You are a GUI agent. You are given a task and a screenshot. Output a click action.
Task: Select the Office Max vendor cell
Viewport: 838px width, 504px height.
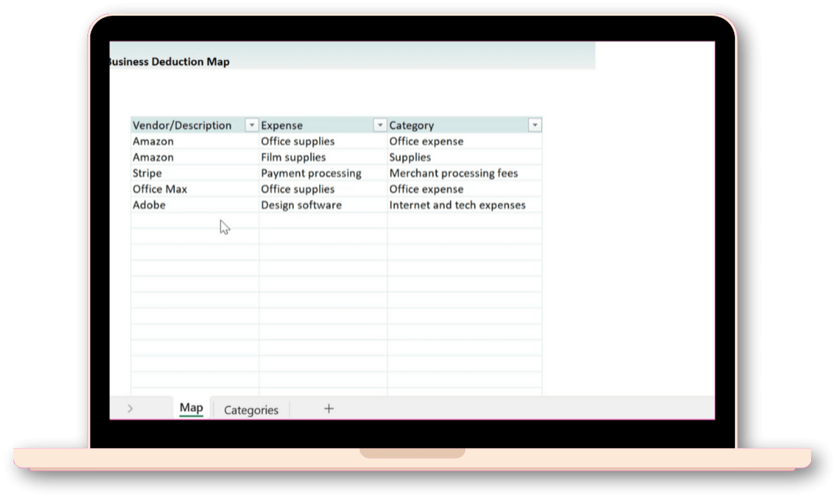195,189
